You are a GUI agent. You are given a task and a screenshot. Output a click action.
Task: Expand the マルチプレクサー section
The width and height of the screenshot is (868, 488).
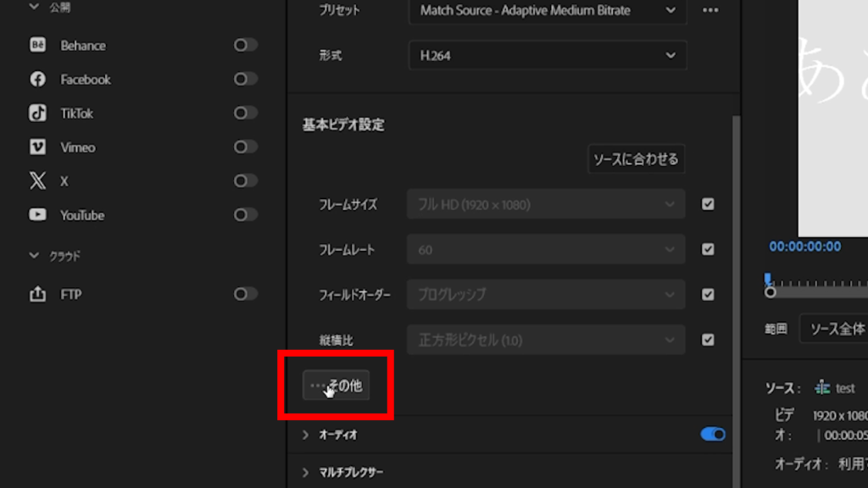305,473
